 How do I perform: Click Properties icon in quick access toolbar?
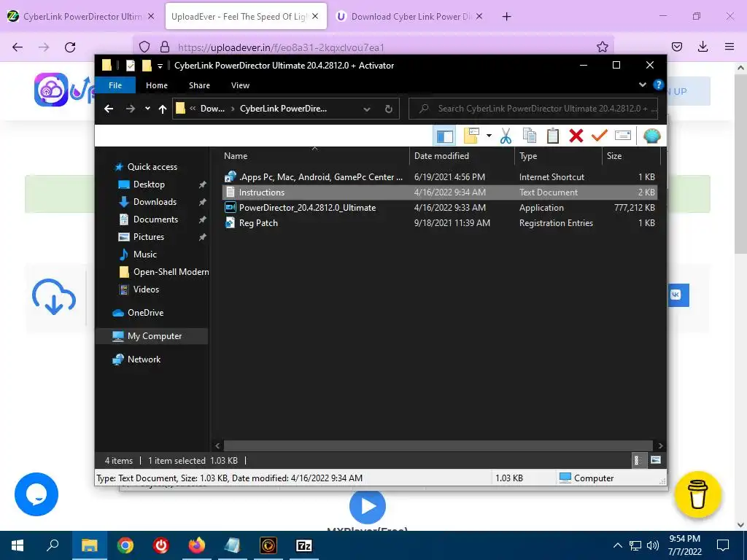tap(130, 65)
